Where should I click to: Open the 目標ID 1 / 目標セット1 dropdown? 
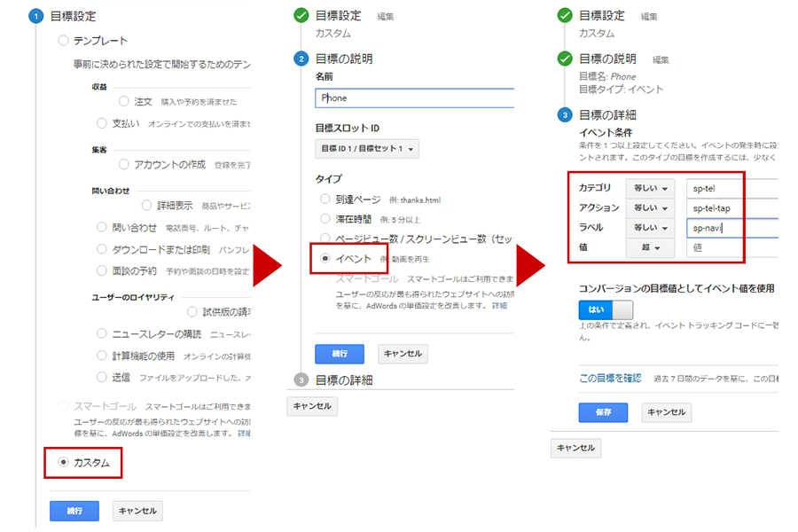[367, 148]
